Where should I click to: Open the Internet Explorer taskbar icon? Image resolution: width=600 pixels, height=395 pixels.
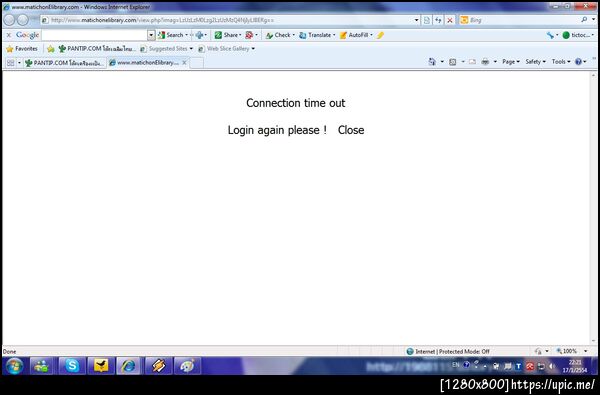129,366
